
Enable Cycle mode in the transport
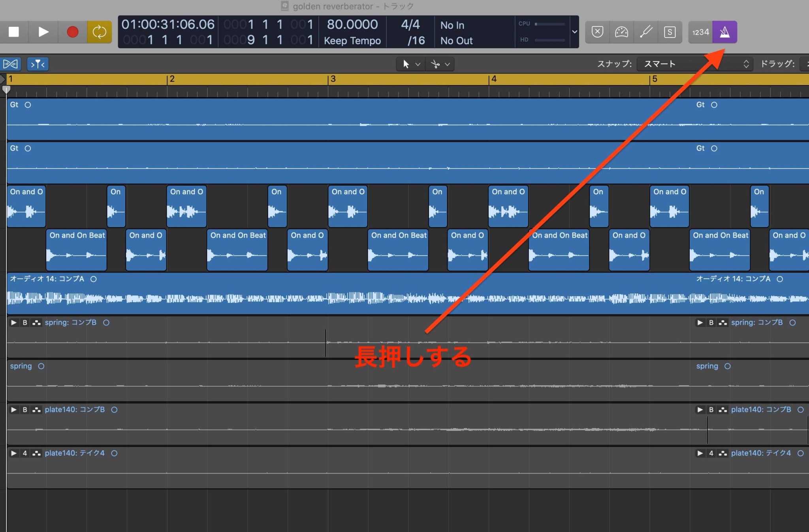click(100, 32)
